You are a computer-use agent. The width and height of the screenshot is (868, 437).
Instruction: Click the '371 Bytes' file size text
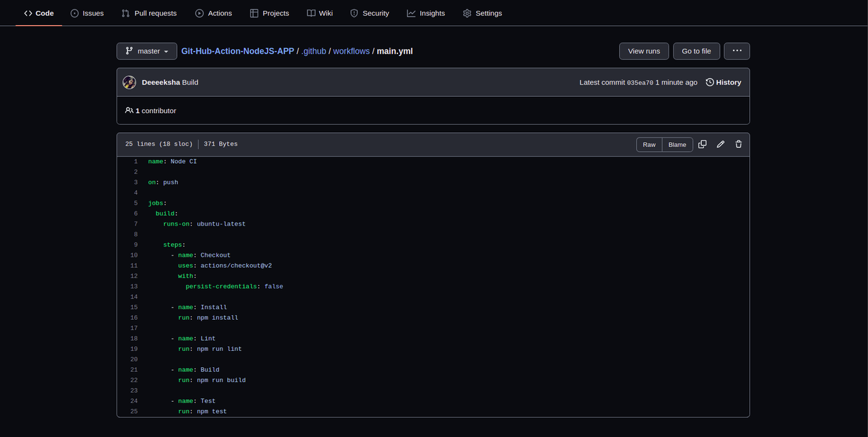coord(220,144)
